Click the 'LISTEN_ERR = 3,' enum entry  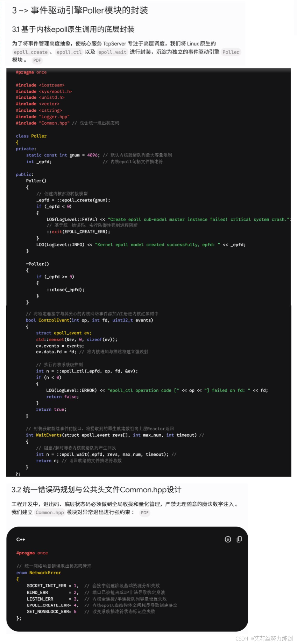(x=53, y=599)
